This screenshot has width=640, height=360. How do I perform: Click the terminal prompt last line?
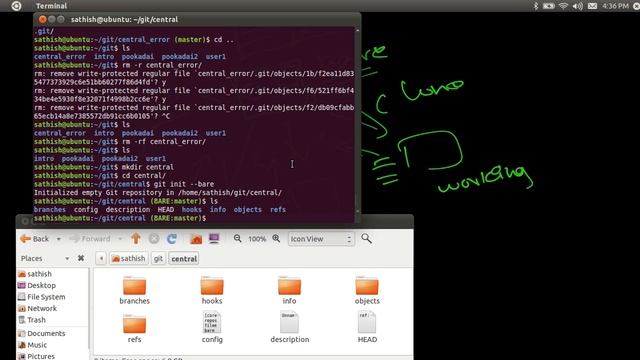(x=120, y=218)
